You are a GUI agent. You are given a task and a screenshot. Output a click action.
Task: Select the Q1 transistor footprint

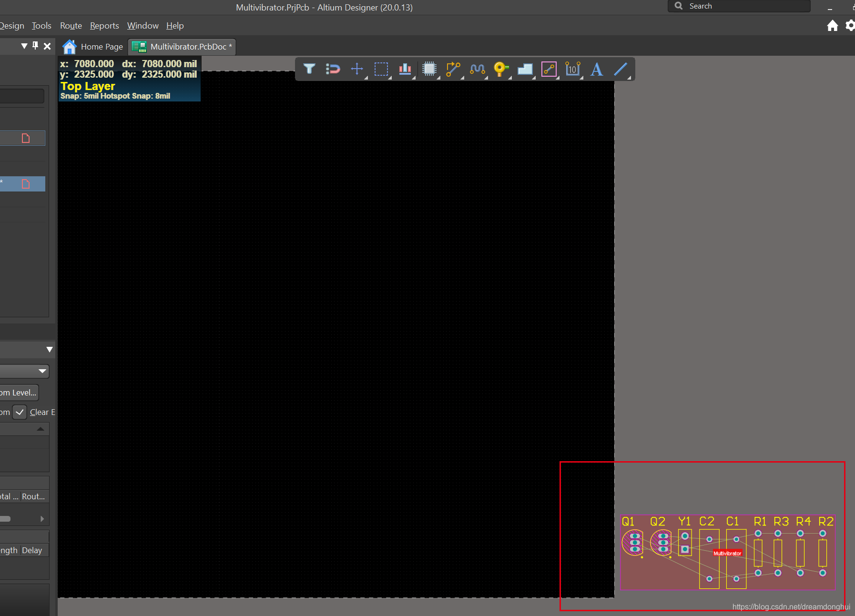coord(633,543)
